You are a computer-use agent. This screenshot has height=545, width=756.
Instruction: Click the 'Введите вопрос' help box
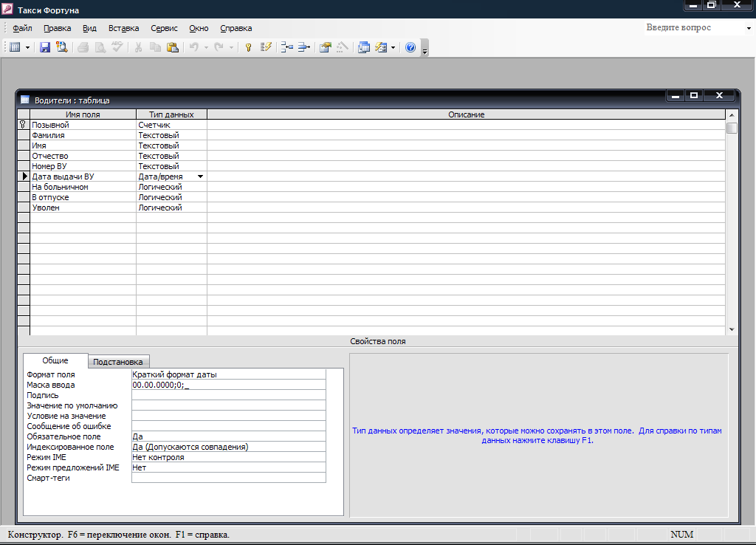pyautogui.click(x=693, y=27)
